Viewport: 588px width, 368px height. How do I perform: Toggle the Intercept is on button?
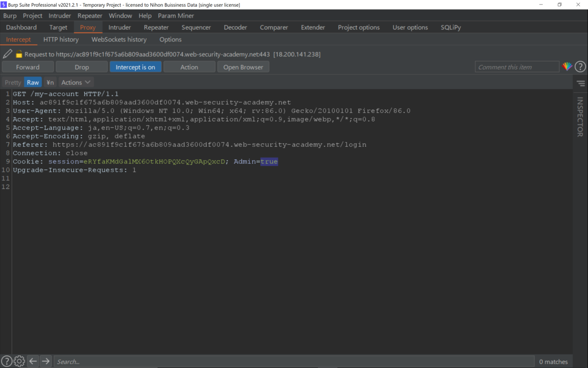(135, 67)
